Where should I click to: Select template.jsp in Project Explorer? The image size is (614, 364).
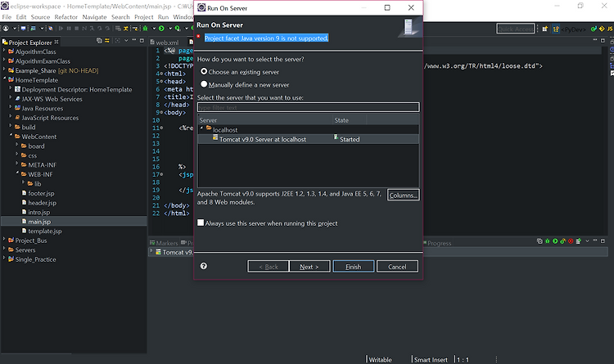coord(45,231)
